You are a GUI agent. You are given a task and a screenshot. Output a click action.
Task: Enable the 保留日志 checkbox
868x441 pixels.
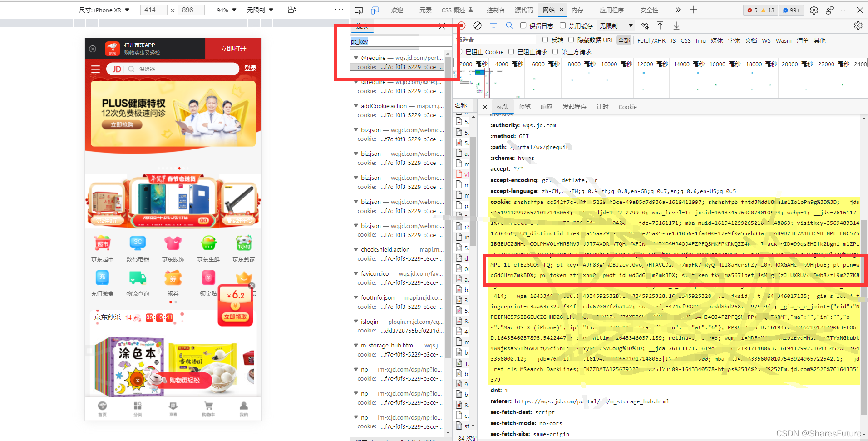click(x=523, y=25)
